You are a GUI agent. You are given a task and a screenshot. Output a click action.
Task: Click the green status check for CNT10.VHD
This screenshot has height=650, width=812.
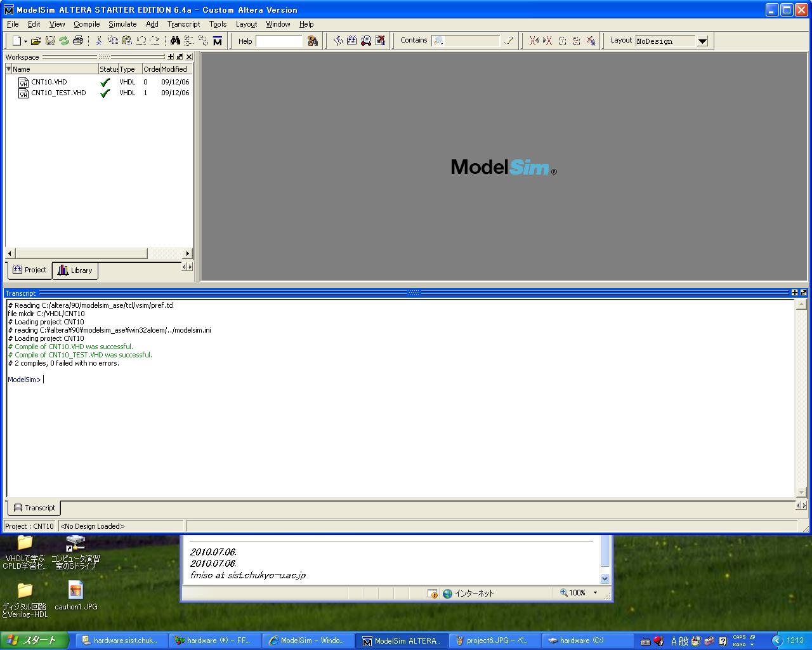[x=105, y=82]
